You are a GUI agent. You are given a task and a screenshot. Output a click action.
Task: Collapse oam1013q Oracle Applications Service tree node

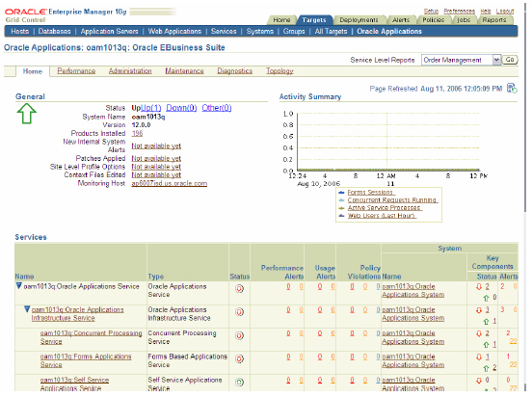coord(19,286)
